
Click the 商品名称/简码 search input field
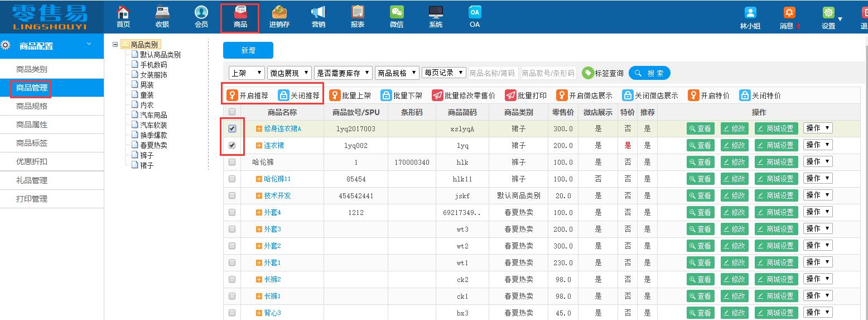coord(492,73)
